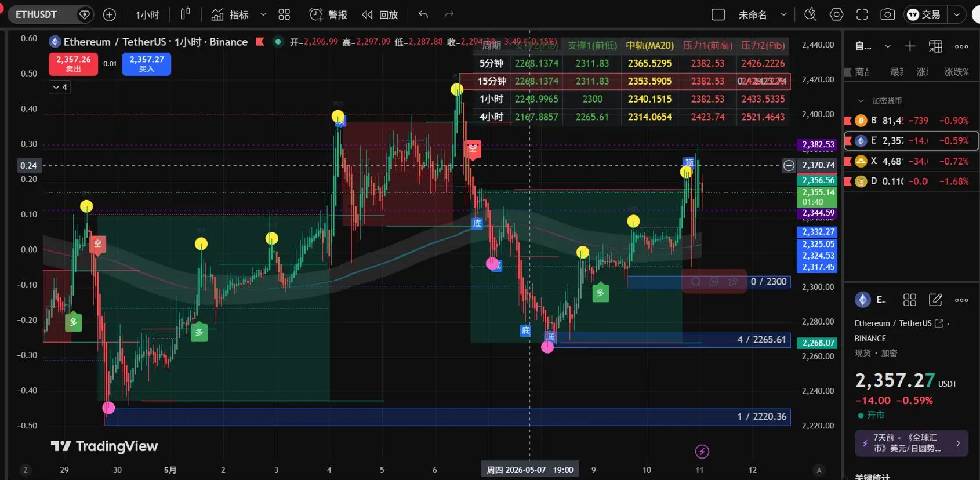Collapse the 加密货币 watchlist section
The height and width of the screenshot is (480, 980).
click(861, 101)
